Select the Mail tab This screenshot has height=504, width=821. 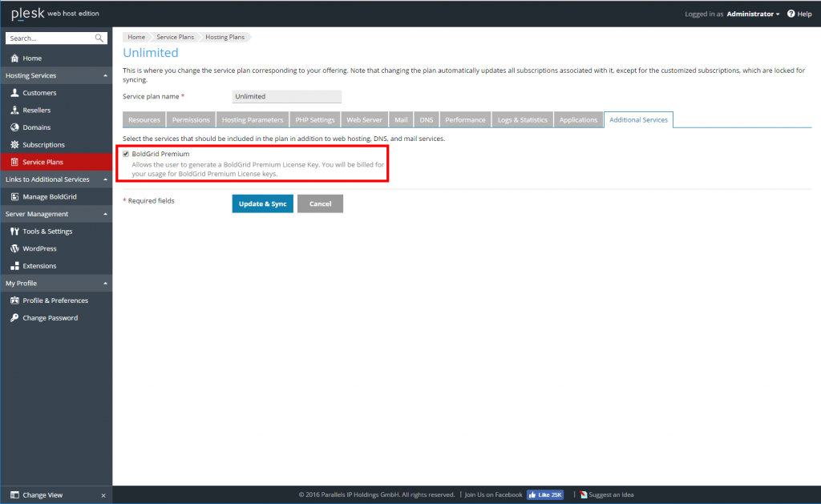click(401, 120)
